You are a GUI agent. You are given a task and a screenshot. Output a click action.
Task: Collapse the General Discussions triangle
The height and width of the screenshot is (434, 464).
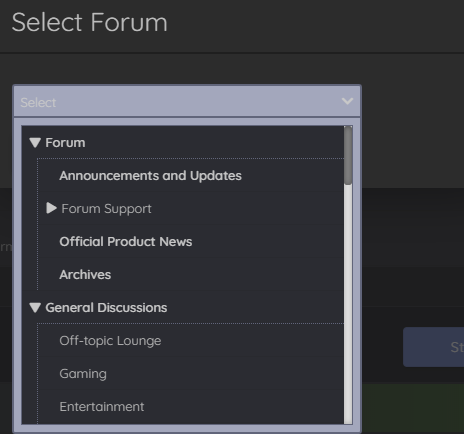[35, 308]
